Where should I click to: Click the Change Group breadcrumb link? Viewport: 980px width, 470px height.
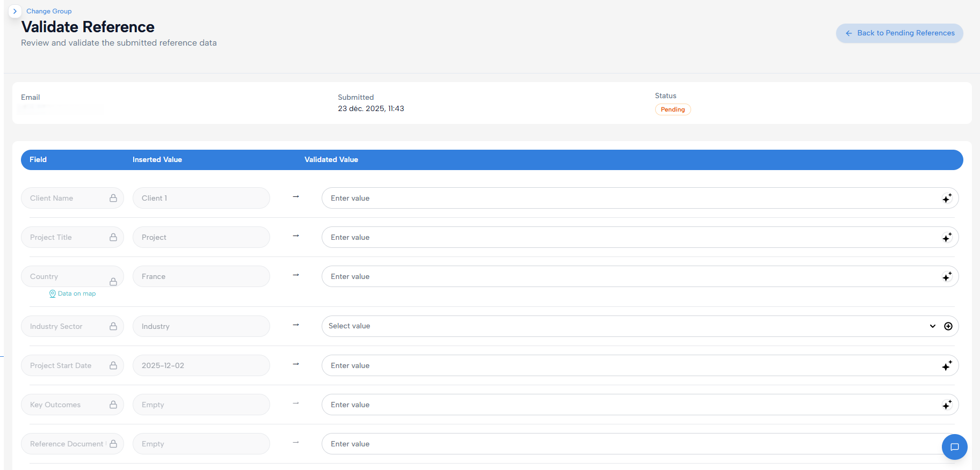49,11
